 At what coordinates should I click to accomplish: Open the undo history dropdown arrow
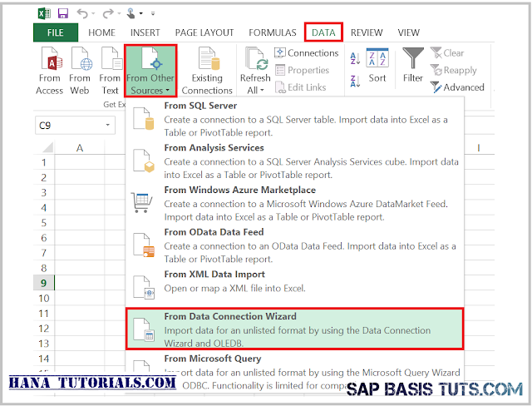pyautogui.click(x=93, y=14)
